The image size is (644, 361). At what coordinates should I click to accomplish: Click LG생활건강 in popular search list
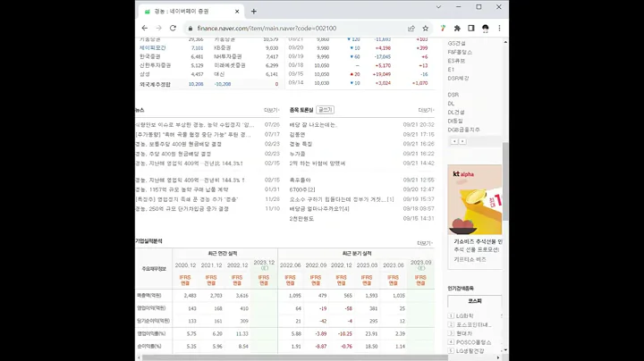pos(470,351)
